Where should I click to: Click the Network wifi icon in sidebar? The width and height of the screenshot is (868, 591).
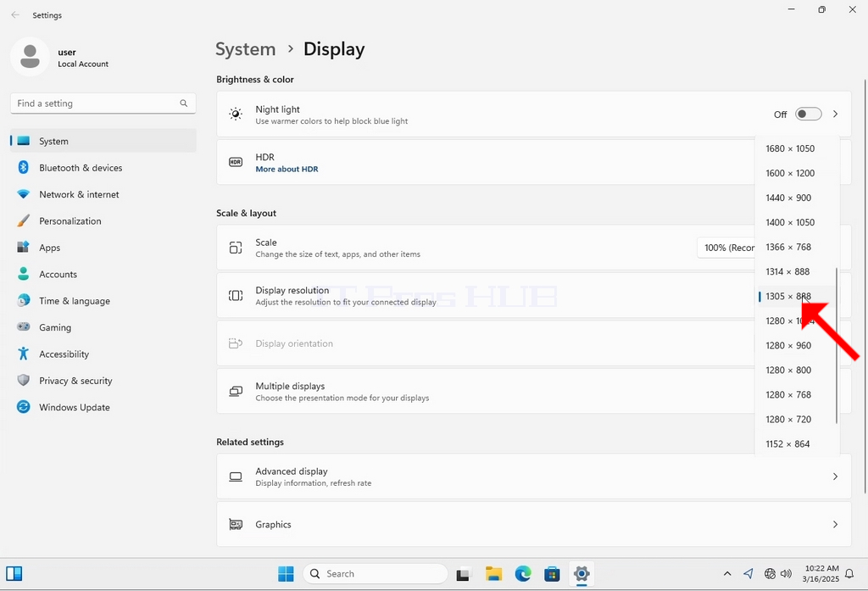[x=23, y=194]
